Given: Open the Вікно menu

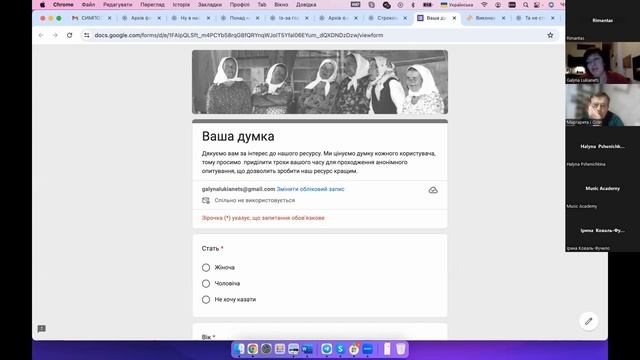Looking at the screenshot, I should coord(281,5).
